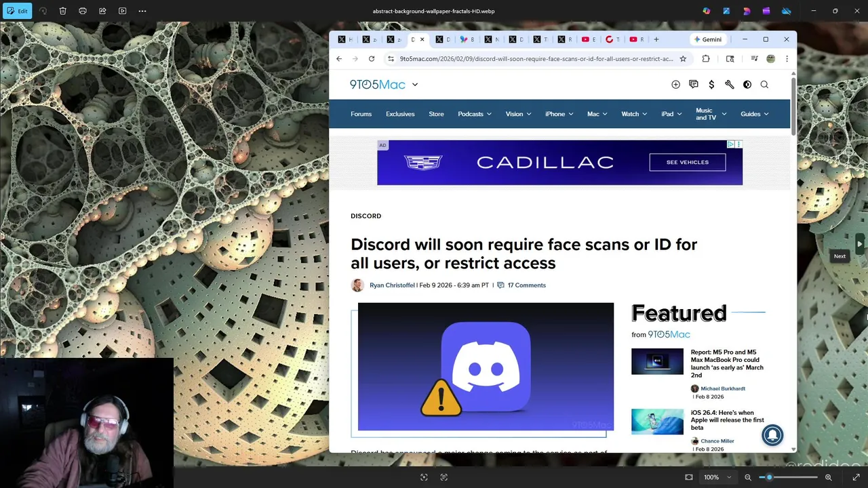Image resolution: width=868 pixels, height=488 pixels.
Task: Click the fit-to-window icon in Photos
Action: pos(689,477)
